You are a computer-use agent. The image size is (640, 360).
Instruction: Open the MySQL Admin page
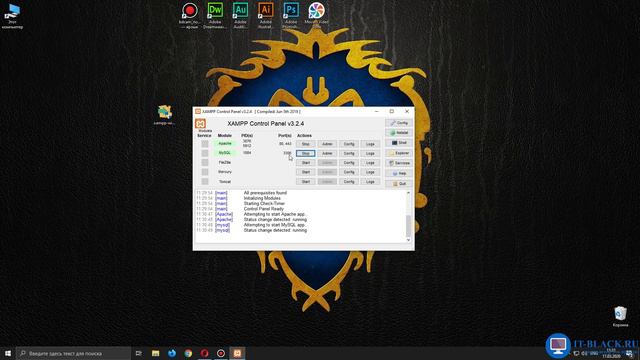coord(327,153)
